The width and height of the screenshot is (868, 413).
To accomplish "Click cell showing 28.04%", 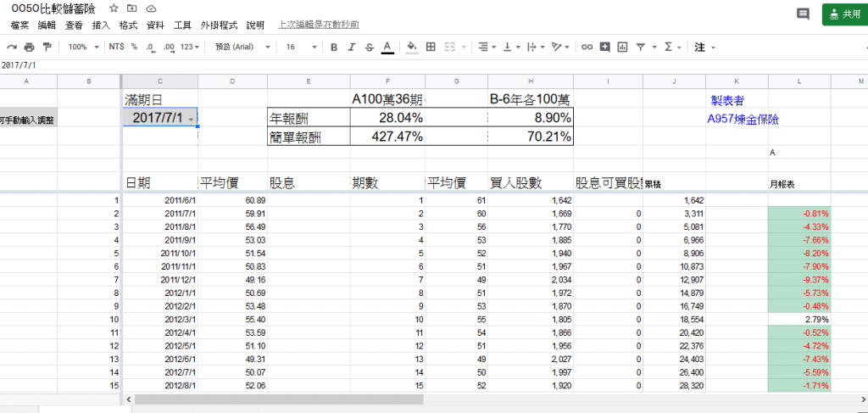I will click(x=387, y=118).
